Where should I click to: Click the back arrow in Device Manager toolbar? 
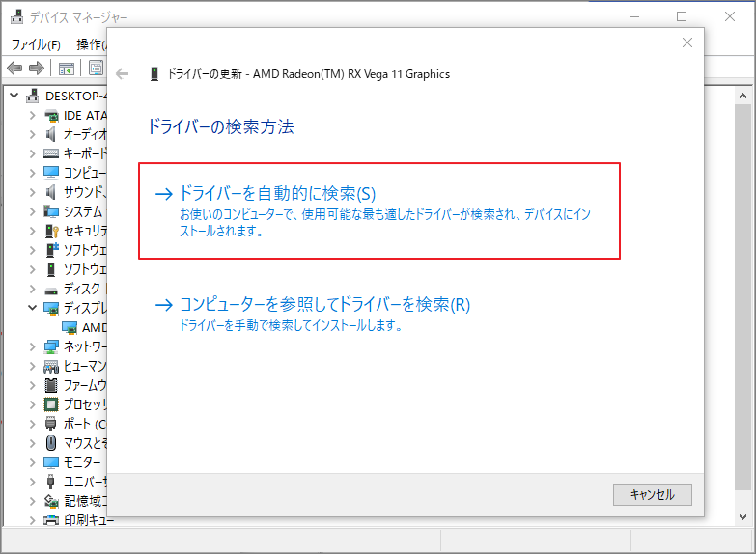14,68
